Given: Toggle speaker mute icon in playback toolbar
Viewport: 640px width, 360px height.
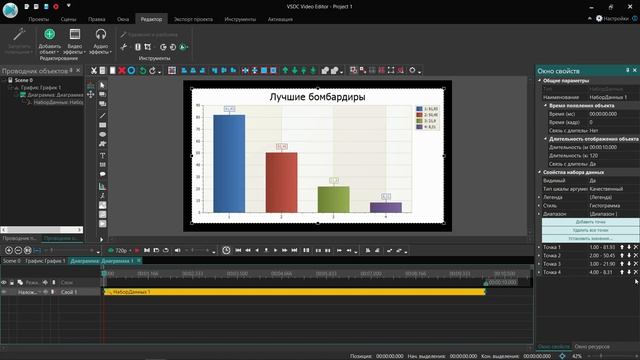Looking at the screenshot, I should click(x=178, y=250).
